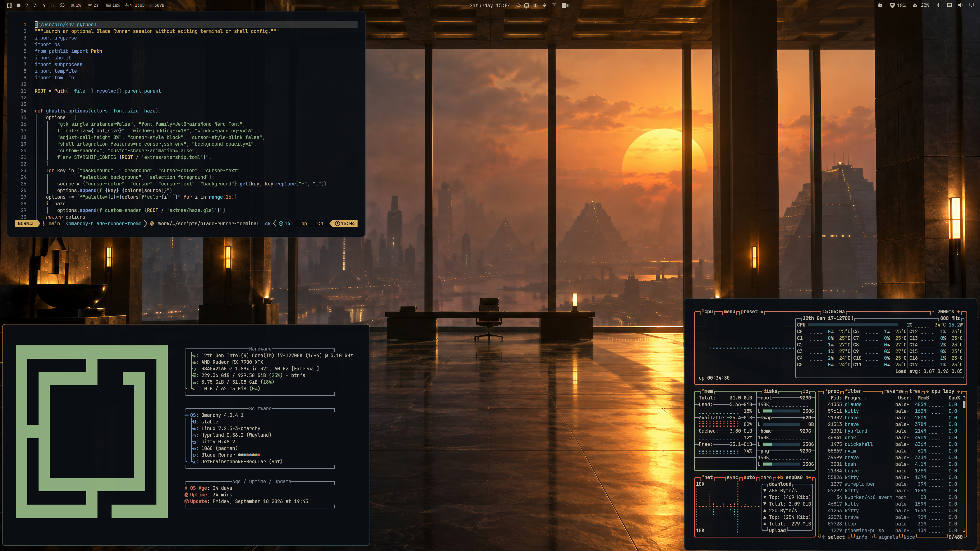Toggle the btop net box label
Viewport: 980px width, 551px height.
point(707,478)
